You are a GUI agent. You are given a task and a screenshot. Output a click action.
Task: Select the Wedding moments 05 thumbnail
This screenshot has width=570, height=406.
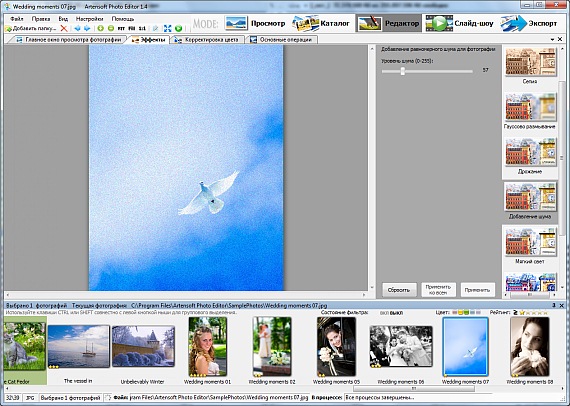[336, 346]
